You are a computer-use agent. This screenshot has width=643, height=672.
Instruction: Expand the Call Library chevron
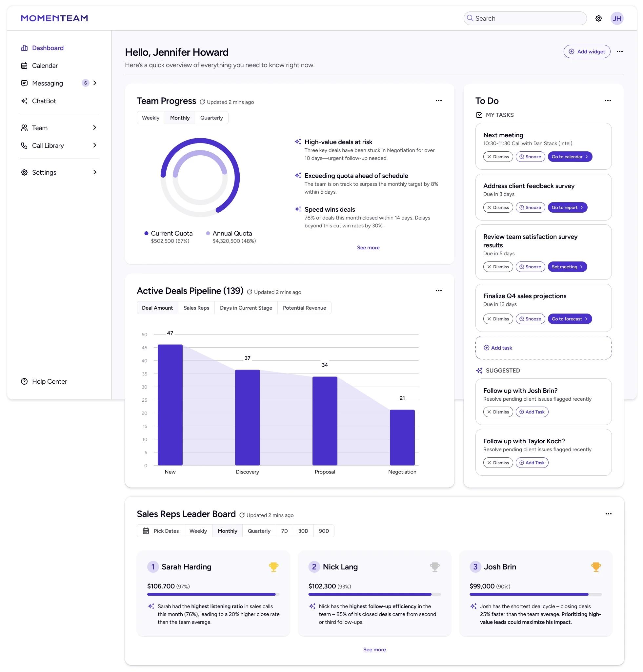pos(95,145)
